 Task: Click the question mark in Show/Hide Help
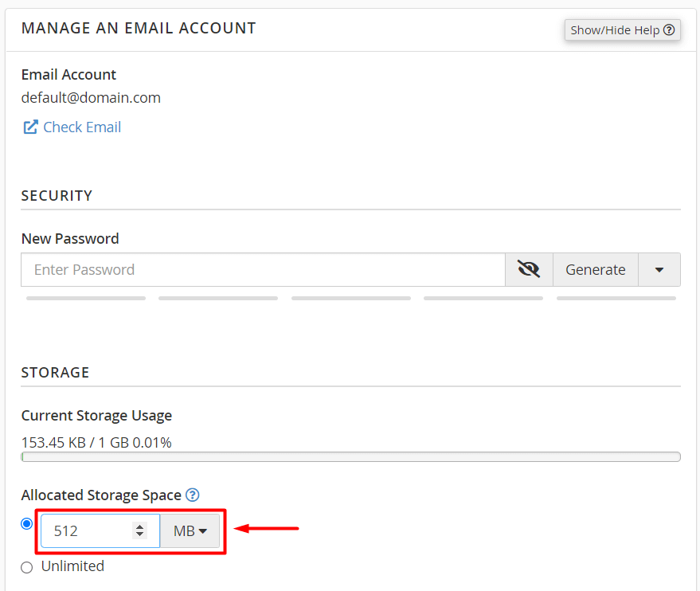(669, 30)
